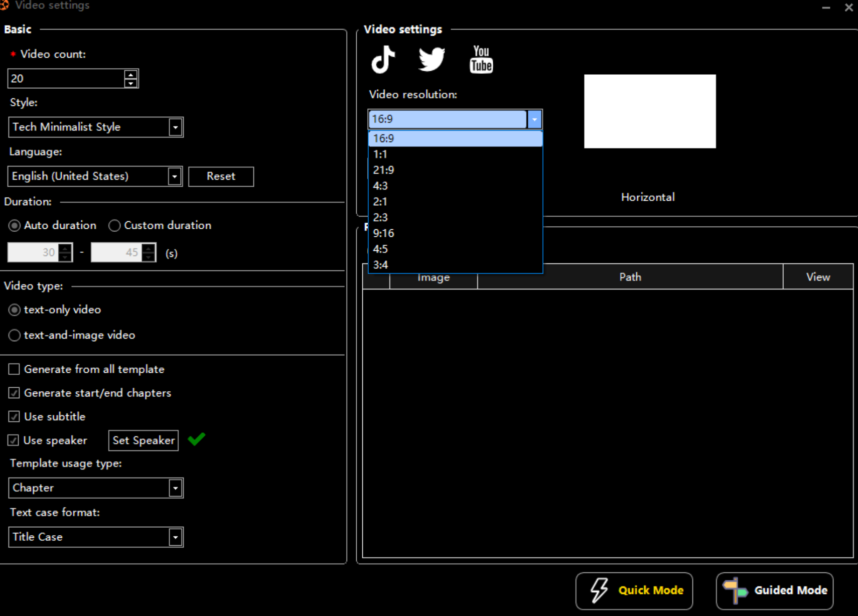Open the Language dropdown
The image size is (858, 616).
coord(95,176)
